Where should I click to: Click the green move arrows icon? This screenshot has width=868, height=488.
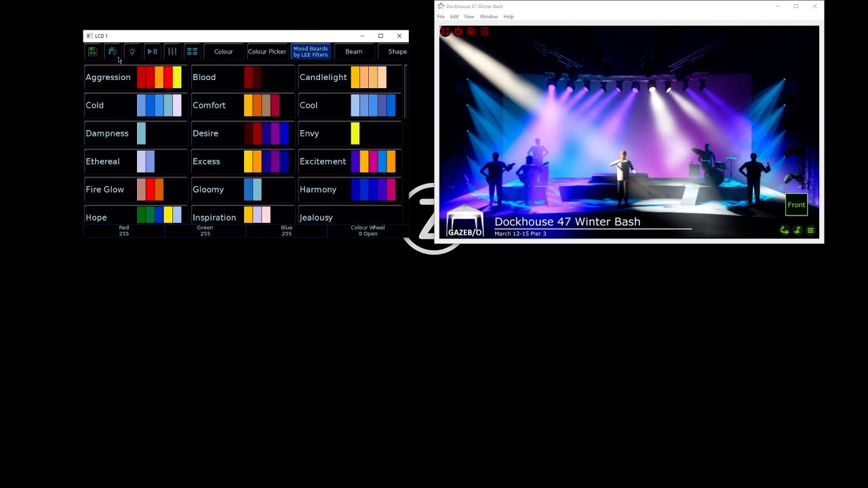pos(797,230)
